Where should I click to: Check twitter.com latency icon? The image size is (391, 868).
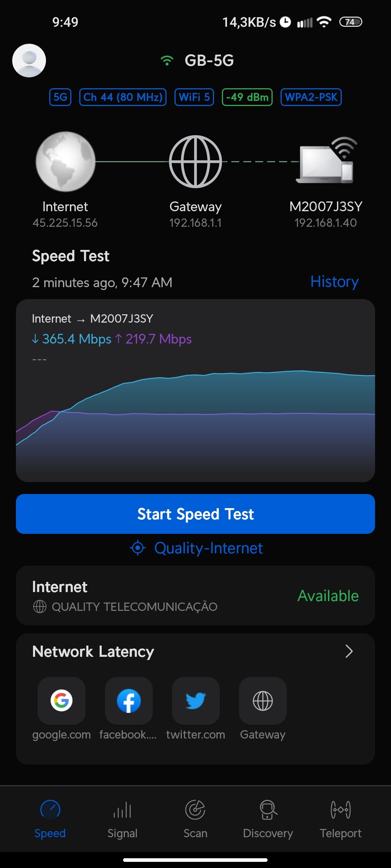(x=195, y=701)
